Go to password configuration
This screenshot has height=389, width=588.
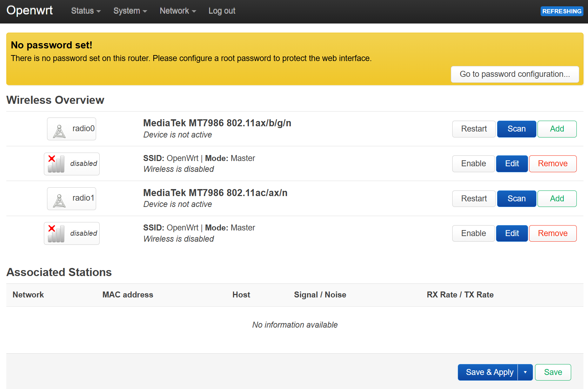pyautogui.click(x=515, y=74)
